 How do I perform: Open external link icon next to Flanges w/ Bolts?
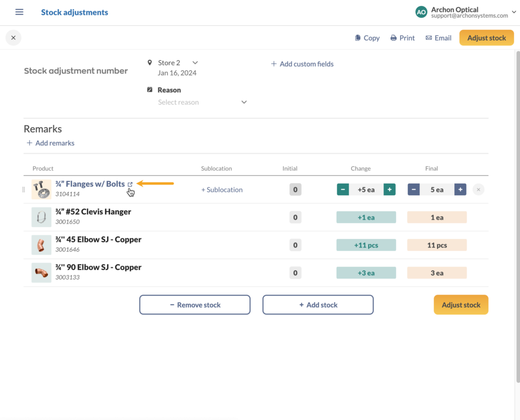[x=130, y=184]
